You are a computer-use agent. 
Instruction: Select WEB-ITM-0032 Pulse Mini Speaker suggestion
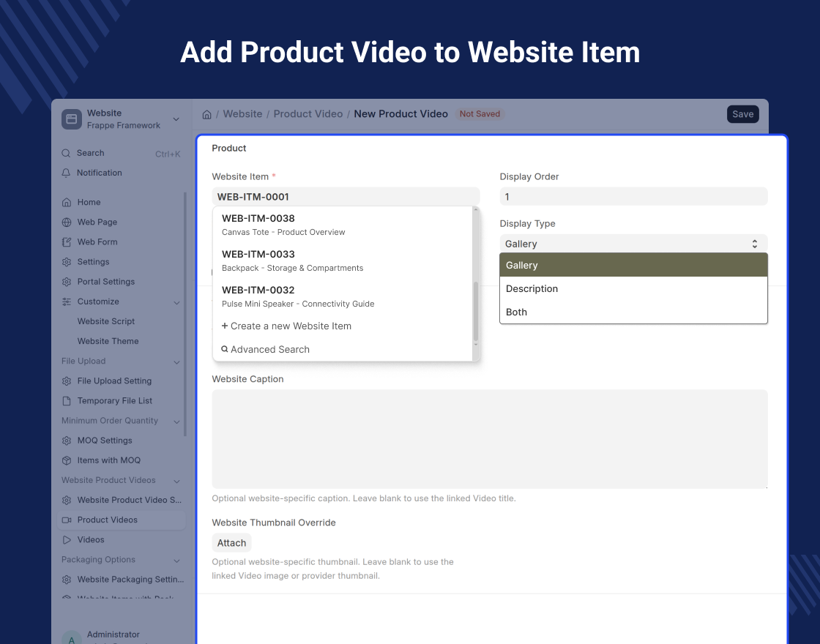tap(343, 296)
